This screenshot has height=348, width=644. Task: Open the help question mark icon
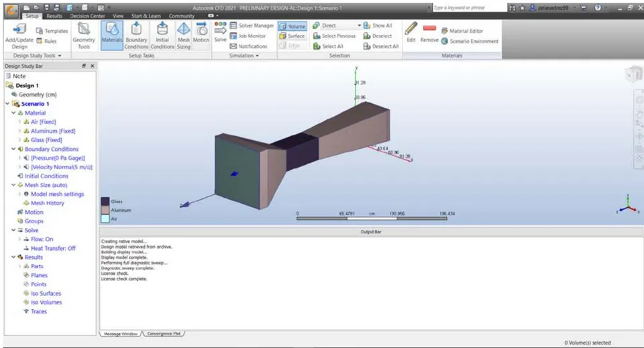(x=598, y=8)
